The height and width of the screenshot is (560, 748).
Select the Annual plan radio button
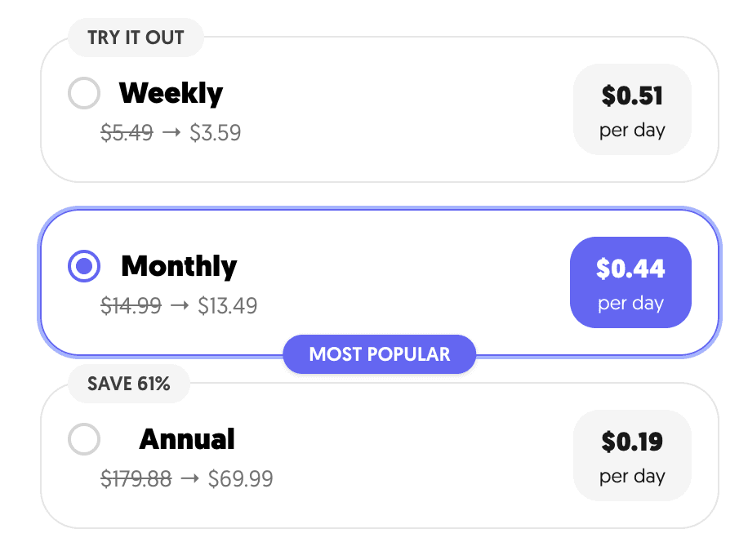click(x=83, y=439)
